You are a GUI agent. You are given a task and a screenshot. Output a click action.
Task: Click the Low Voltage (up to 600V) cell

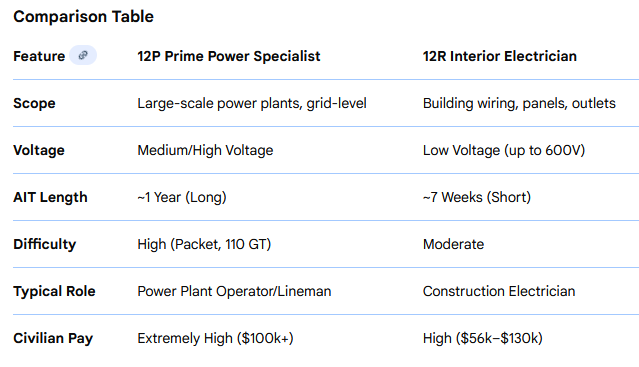coord(504,150)
